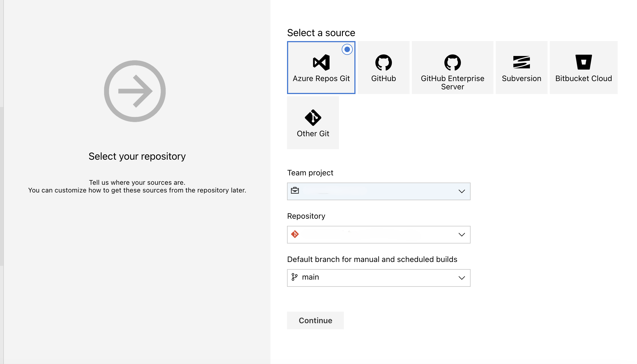Select the Team project briefcase icon

pos(295,191)
